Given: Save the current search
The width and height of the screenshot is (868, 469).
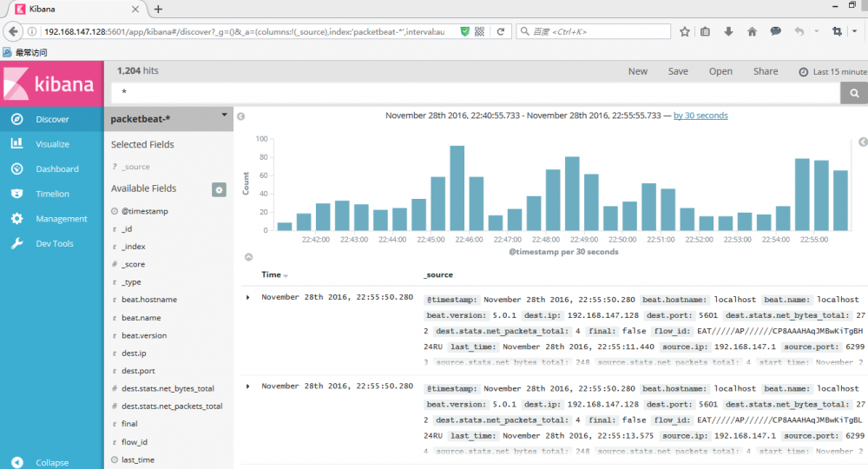Looking at the screenshot, I should point(678,71).
